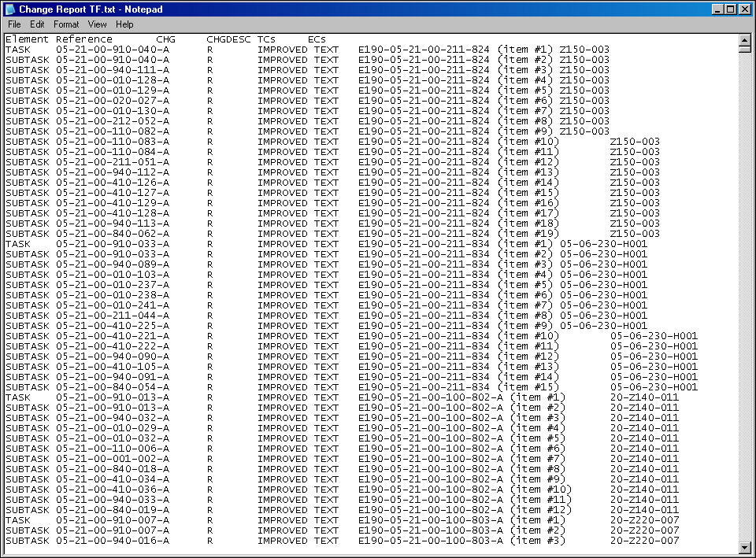Click reference 05-21-00-940-111-A

point(113,70)
